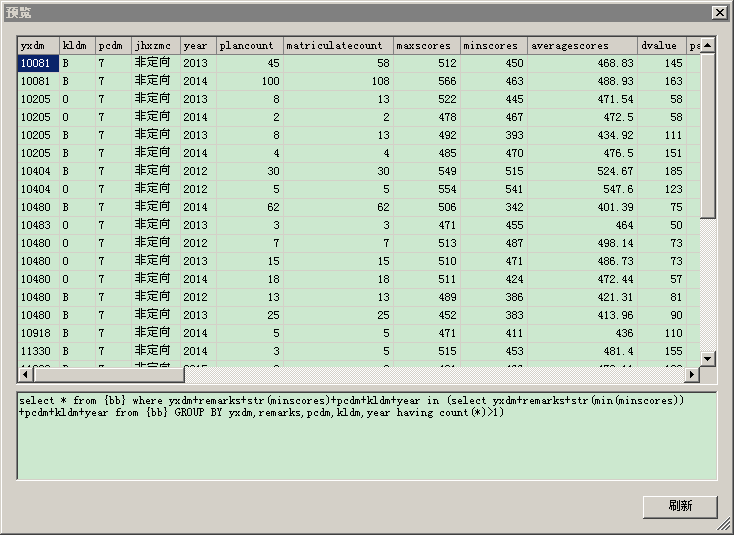The height and width of the screenshot is (535, 734).
Task: Select averagescores cell 481.4
Action: click(582, 352)
